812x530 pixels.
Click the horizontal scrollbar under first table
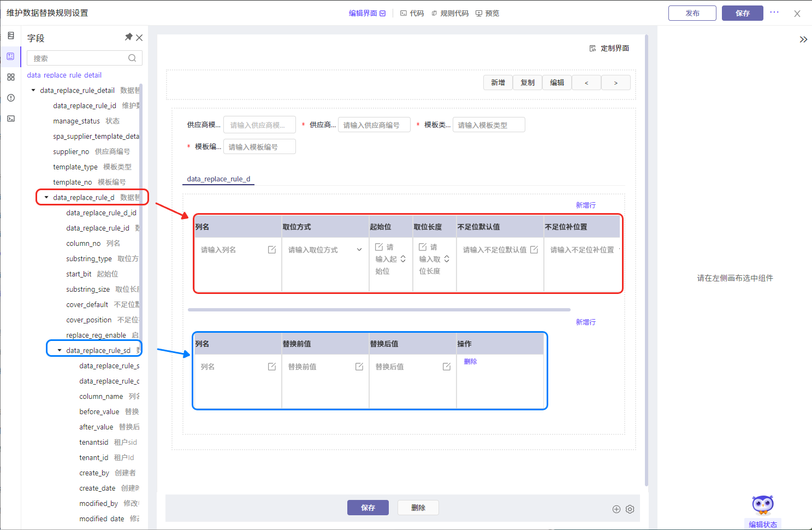[379, 310]
